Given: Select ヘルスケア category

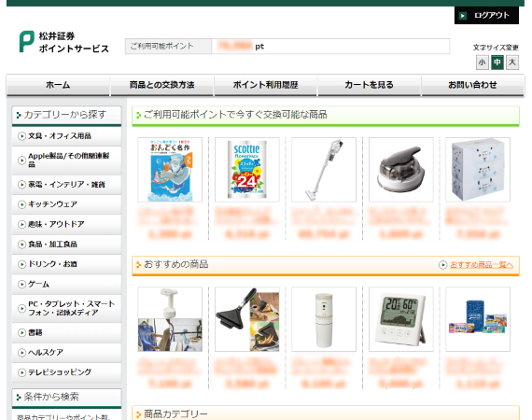Looking at the screenshot, I should tap(66, 353).
